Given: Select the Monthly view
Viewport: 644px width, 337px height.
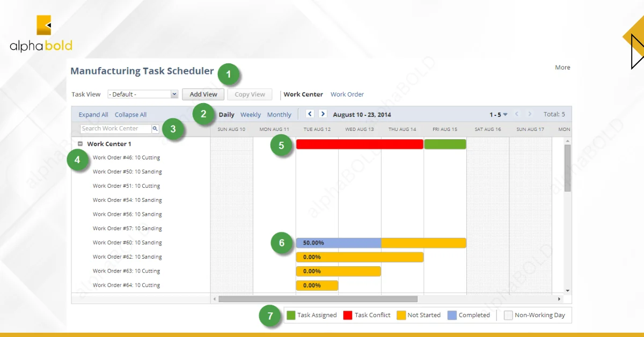Looking at the screenshot, I should tap(279, 114).
